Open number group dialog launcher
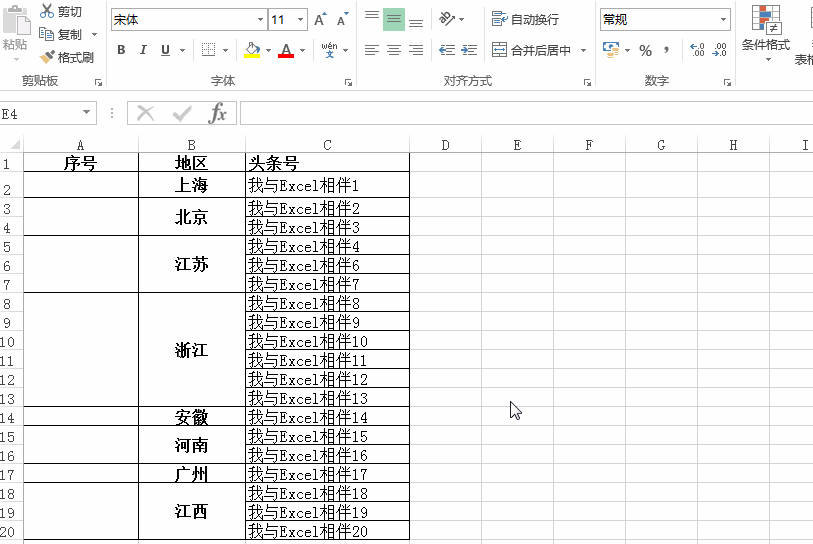Screen dimensions: 813x544 click(727, 82)
